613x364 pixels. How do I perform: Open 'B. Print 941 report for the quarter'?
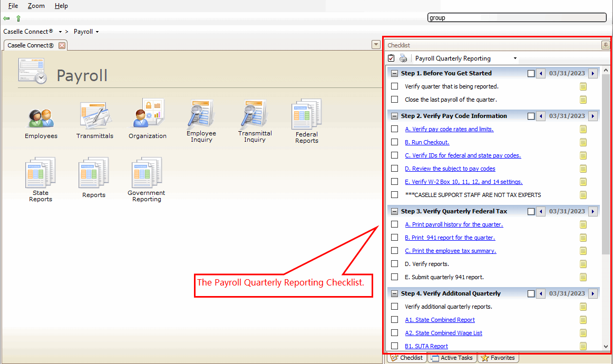pyautogui.click(x=450, y=238)
